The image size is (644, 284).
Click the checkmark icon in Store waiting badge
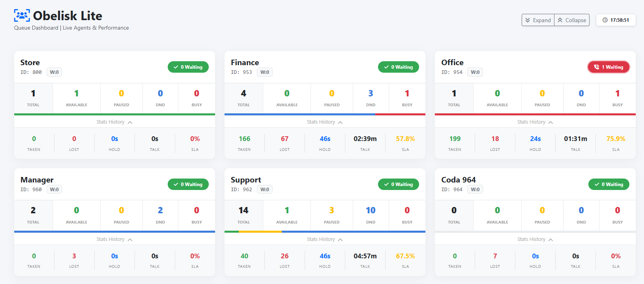pos(176,67)
